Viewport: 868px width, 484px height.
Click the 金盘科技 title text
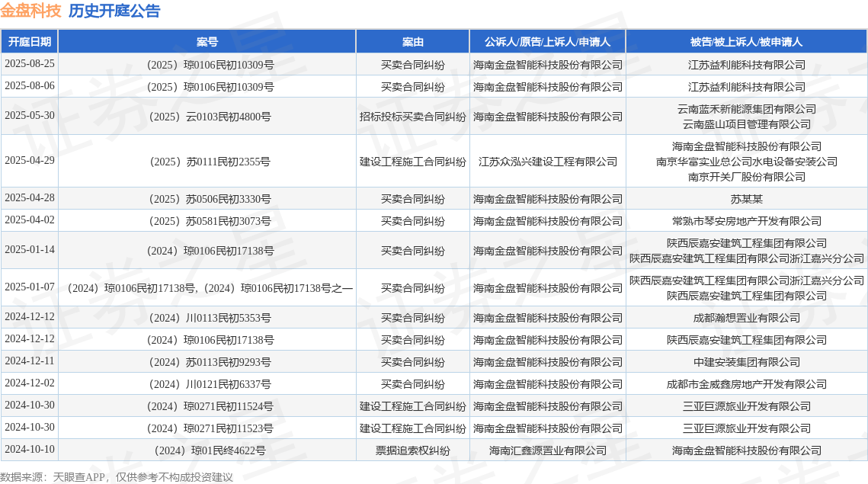click(x=31, y=11)
